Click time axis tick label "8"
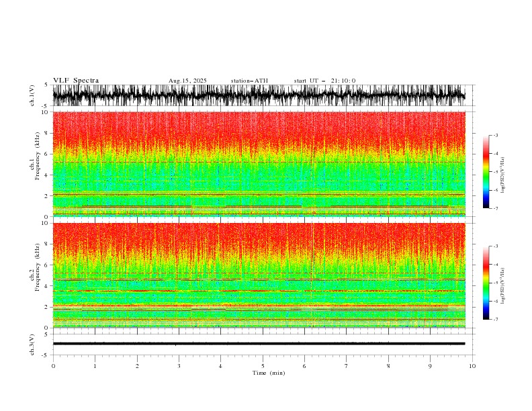 tap(388, 366)
